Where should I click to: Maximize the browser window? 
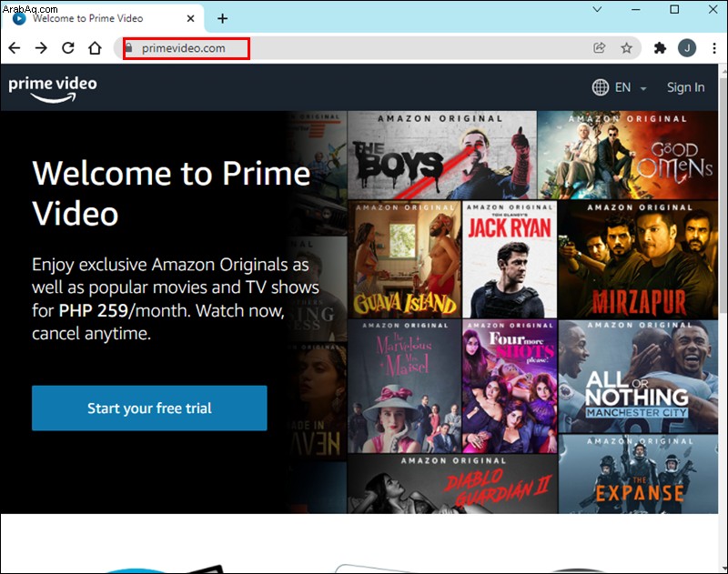click(674, 9)
